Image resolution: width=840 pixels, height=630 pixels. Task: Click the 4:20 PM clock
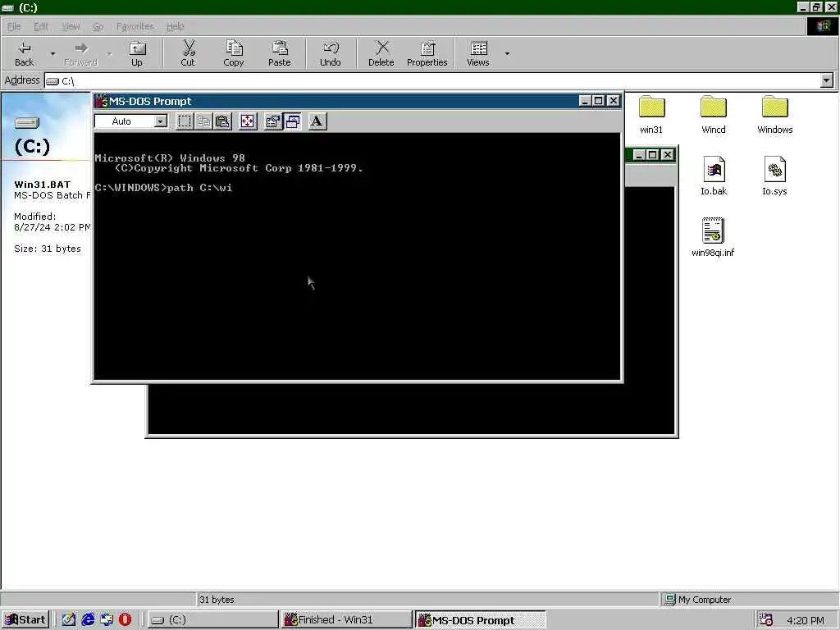806,620
